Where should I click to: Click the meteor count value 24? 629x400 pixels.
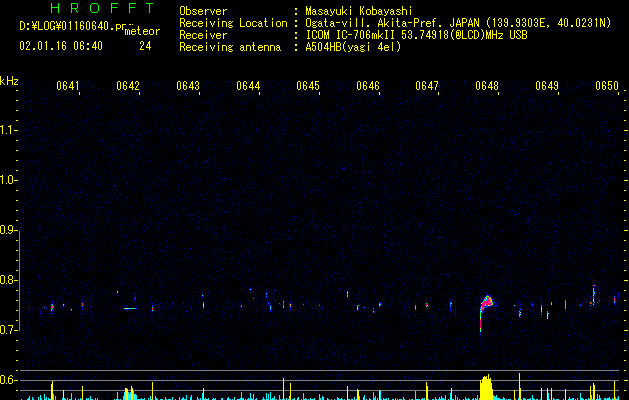145,46
